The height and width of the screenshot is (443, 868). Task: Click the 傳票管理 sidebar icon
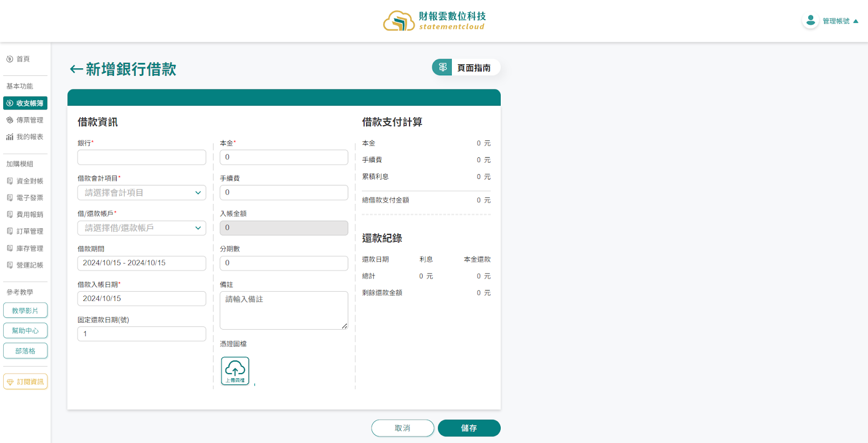pyautogui.click(x=10, y=120)
